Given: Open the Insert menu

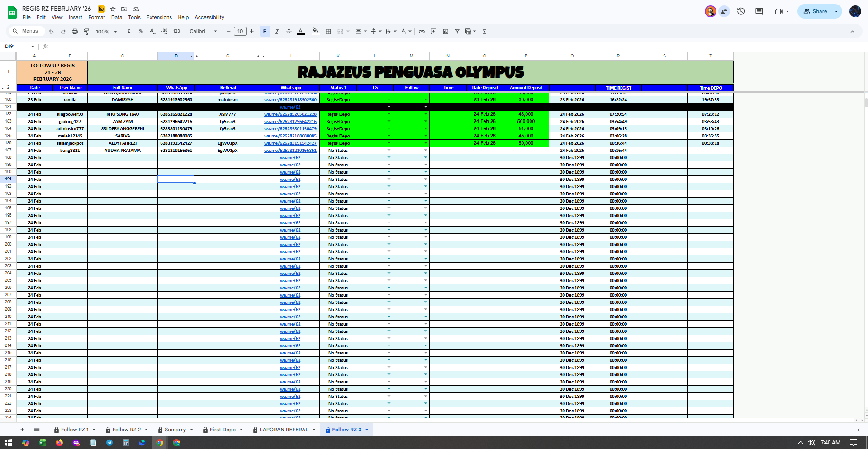Looking at the screenshot, I should click(76, 17).
